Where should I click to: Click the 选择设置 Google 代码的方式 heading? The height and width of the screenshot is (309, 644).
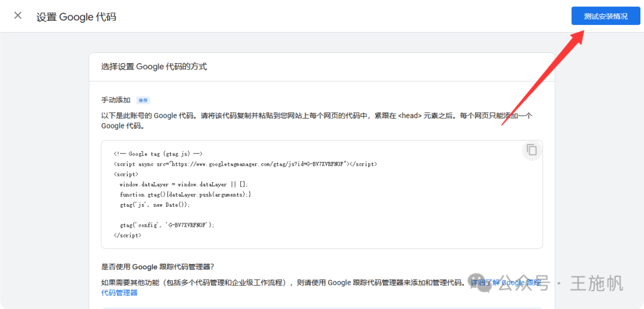154,67
